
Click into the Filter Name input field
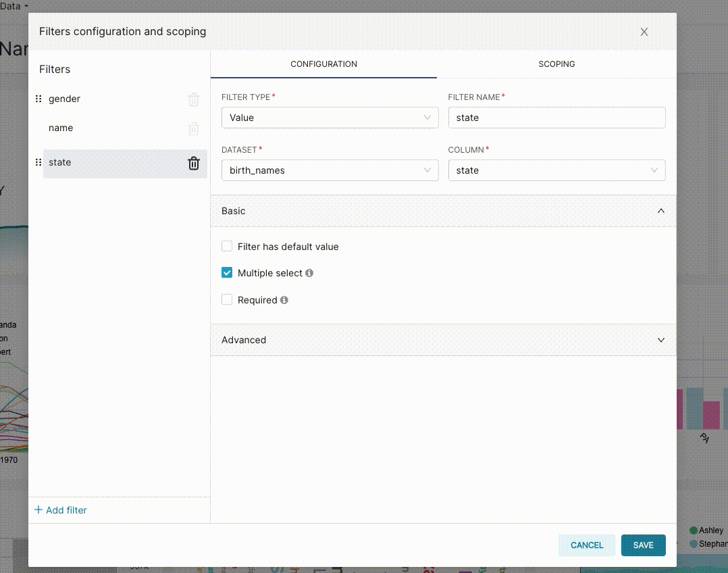point(556,118)
